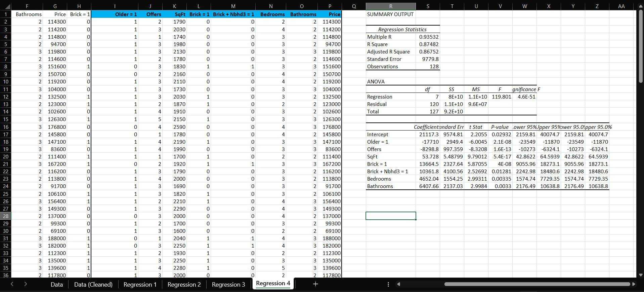Viewport: 644px width, 292px height.
Task: Click the vertical scrollbar up arrow
Action: click(640, 6)
